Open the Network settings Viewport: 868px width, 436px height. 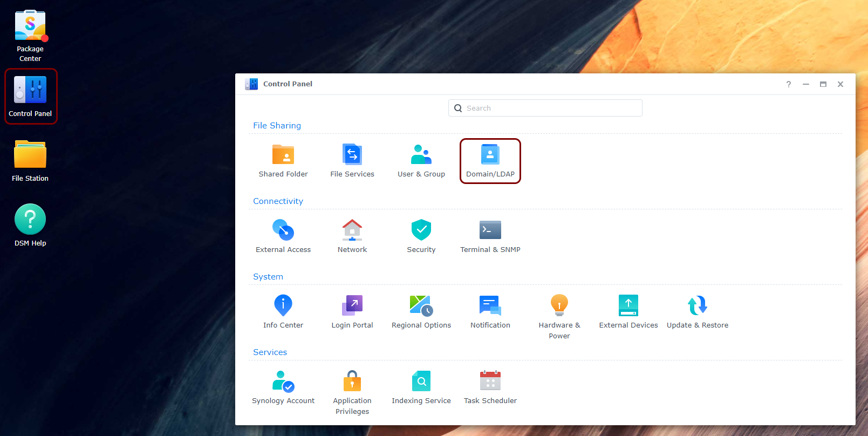coord(352,236)
